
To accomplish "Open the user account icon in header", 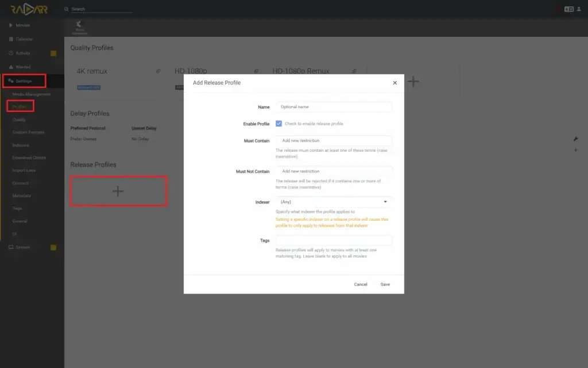I will point(581,9).
